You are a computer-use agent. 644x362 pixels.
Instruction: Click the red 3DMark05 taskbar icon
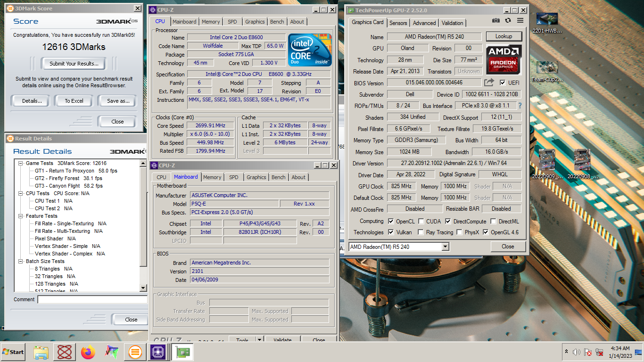[65, 352]
